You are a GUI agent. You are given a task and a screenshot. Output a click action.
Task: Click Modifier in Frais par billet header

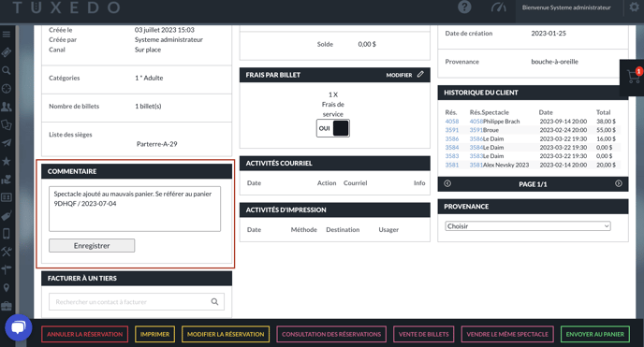(399, 75)
